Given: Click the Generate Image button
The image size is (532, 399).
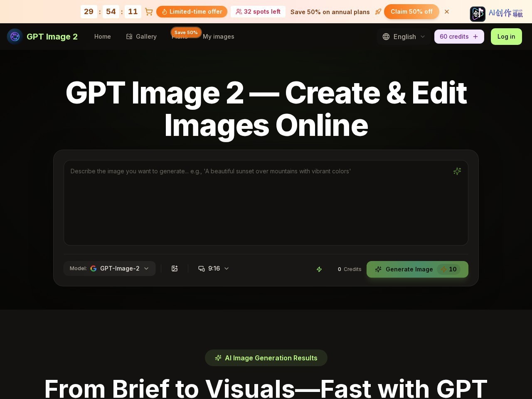Looking at the screenshot, I should click(417, 269).
